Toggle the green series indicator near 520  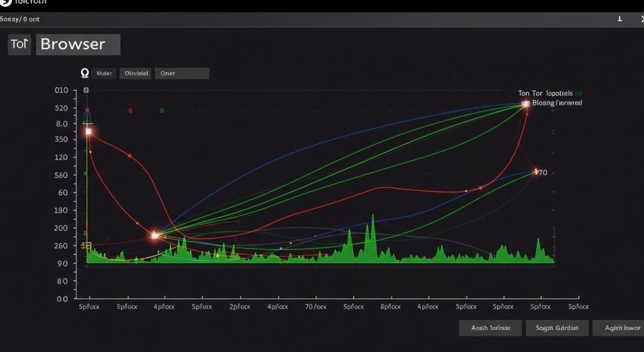[162, 111]
